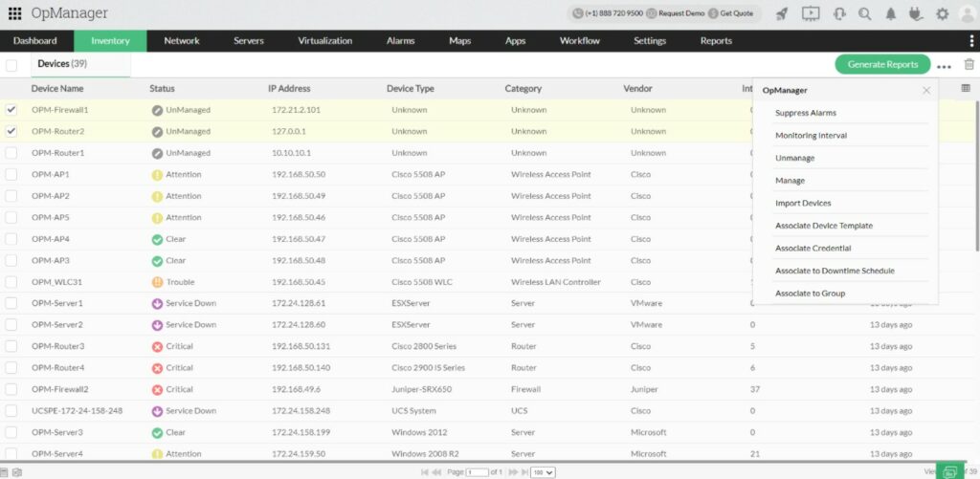
Task: Open the Inventory tab
Action: pos(110,40)
